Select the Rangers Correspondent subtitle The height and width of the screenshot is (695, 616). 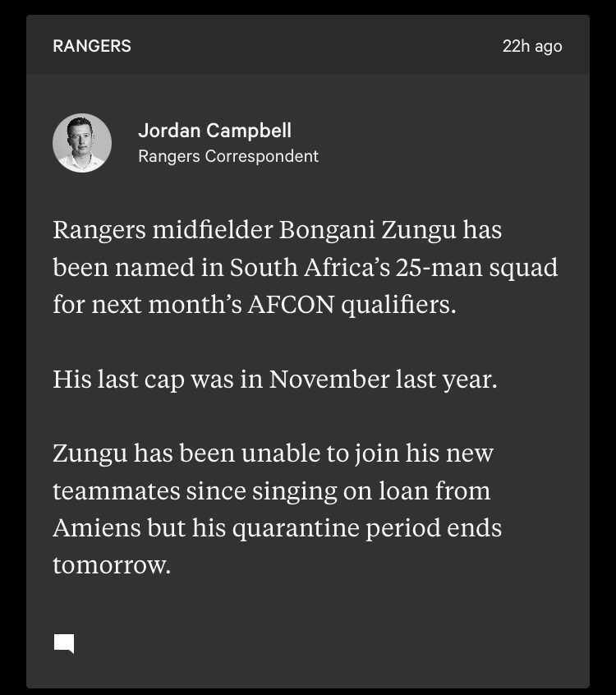(228, 156)
